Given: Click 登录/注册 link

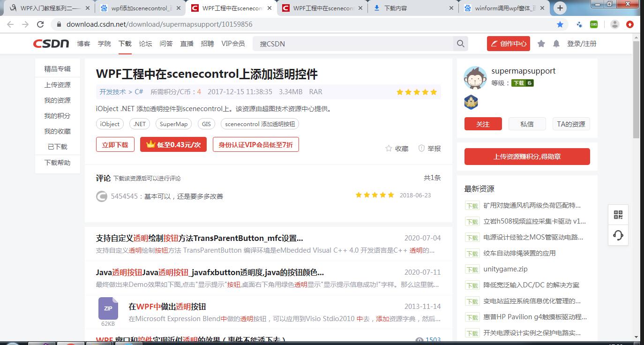Looking at the screenshot, I should pyautogui.click(x=582, y=44).
